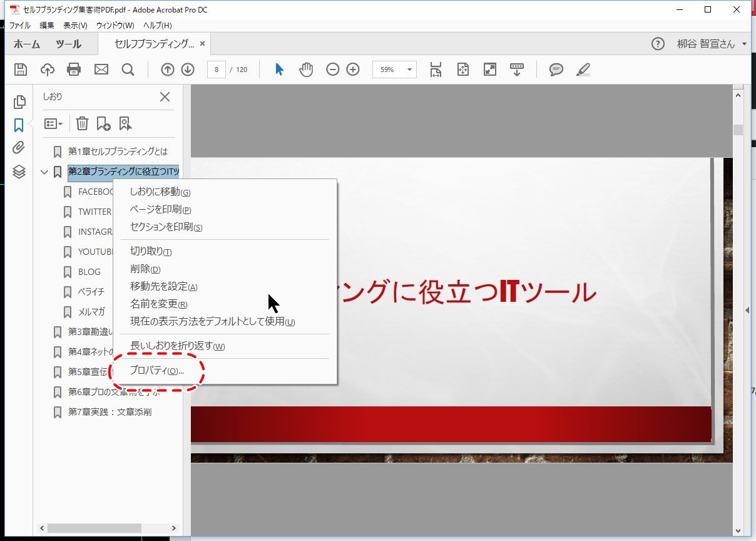Choose プロパティ from the context menu
Image resolution: width=756 pixels, height=541 pixels.
[156, 371]
